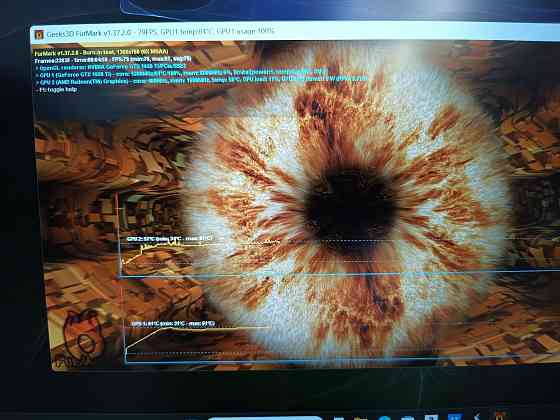This screenshot has width=560, height=420.
Task: Click the FurMark burn-in test header line
Action: [x=101, y=52]
